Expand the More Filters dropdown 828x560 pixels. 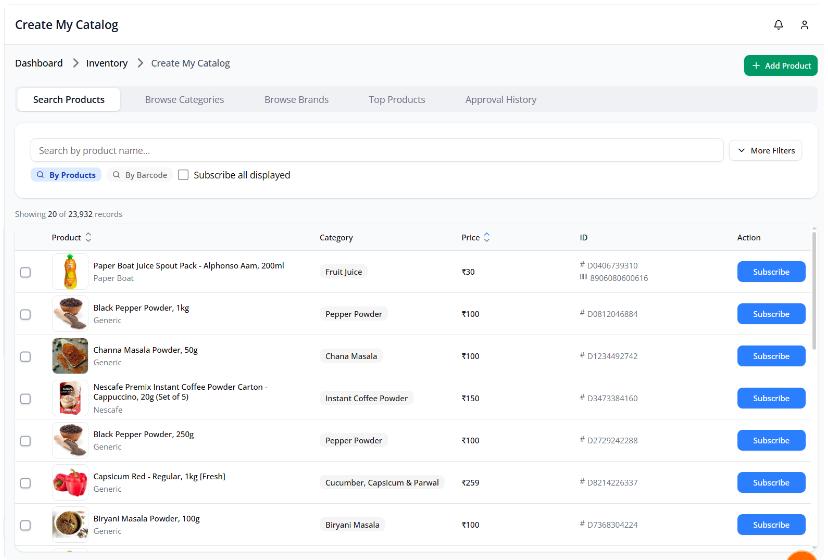click(x=765, y=150)
